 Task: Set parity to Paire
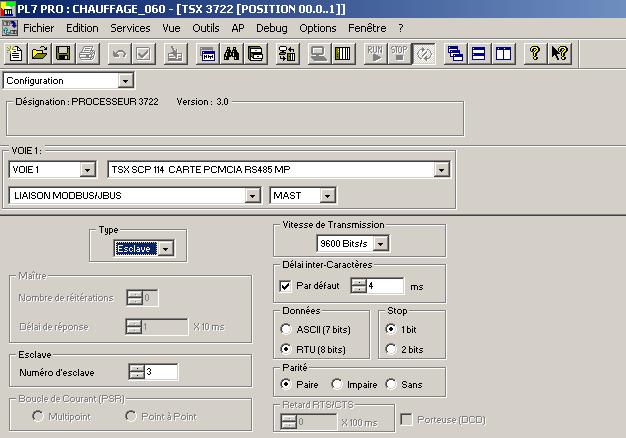(x=286, y=384)
